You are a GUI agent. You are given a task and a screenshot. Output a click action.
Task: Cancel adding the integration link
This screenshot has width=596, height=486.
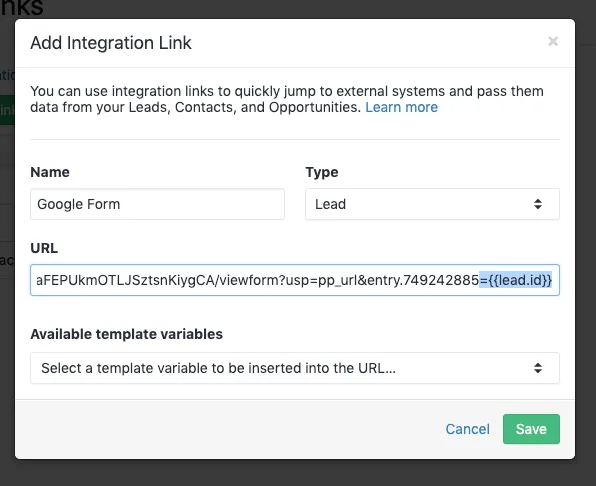click(x=467, y=429)
